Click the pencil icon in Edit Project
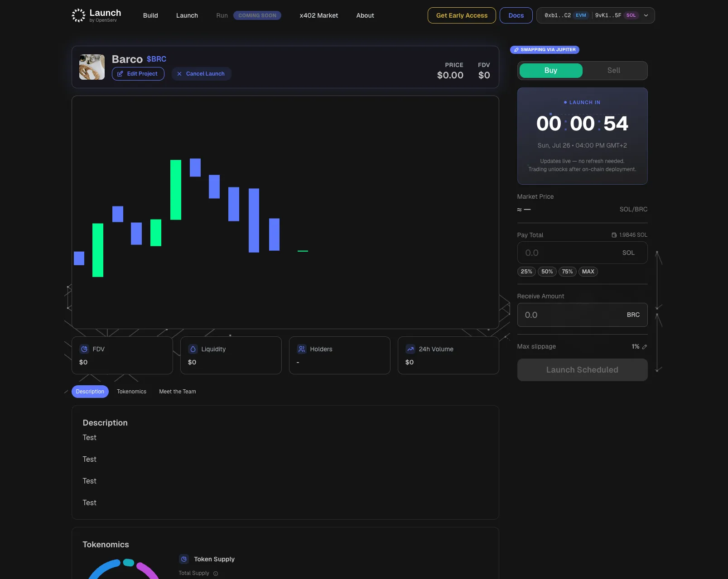 coord(120,74)
